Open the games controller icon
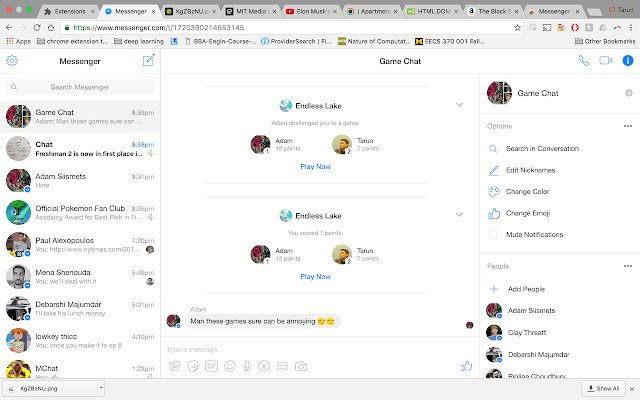This screenshot has width=640, height=400. coord(282,366)
